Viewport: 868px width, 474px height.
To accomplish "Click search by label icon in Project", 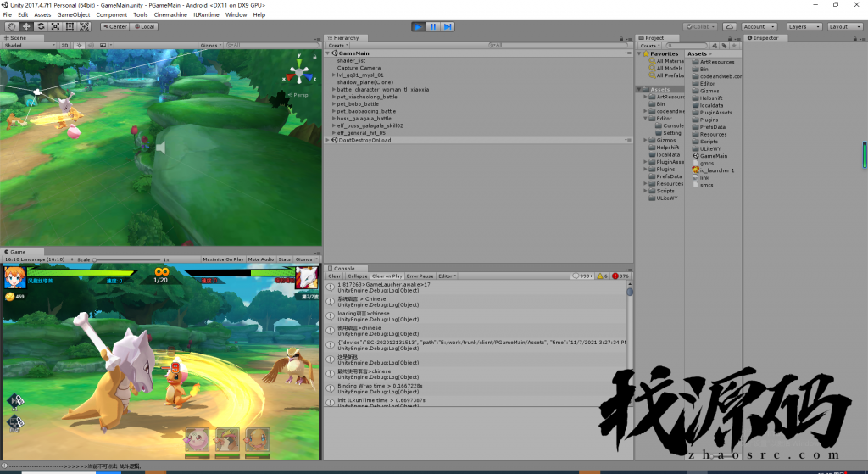I will click(x=724, y=46).
